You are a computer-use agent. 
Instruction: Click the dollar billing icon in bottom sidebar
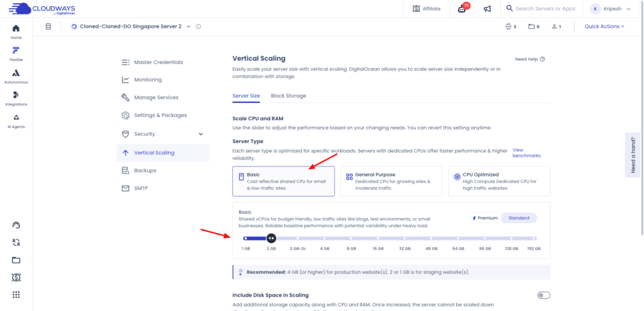(x=16, y=278)
